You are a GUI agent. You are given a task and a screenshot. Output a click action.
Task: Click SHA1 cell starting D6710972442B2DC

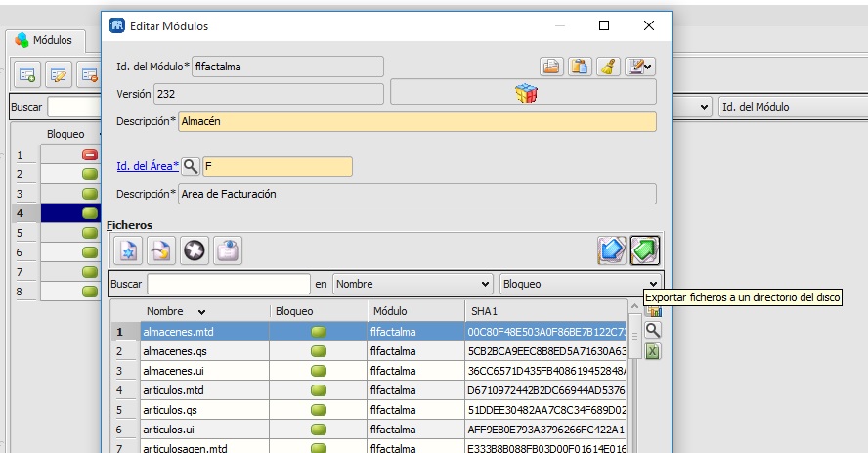tap(545, 390)
